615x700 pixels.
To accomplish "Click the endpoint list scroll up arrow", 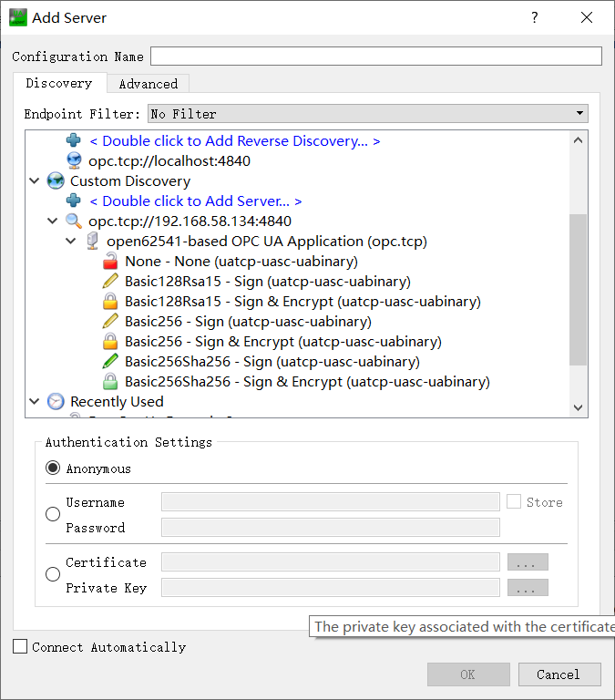I will pos(578,140).
